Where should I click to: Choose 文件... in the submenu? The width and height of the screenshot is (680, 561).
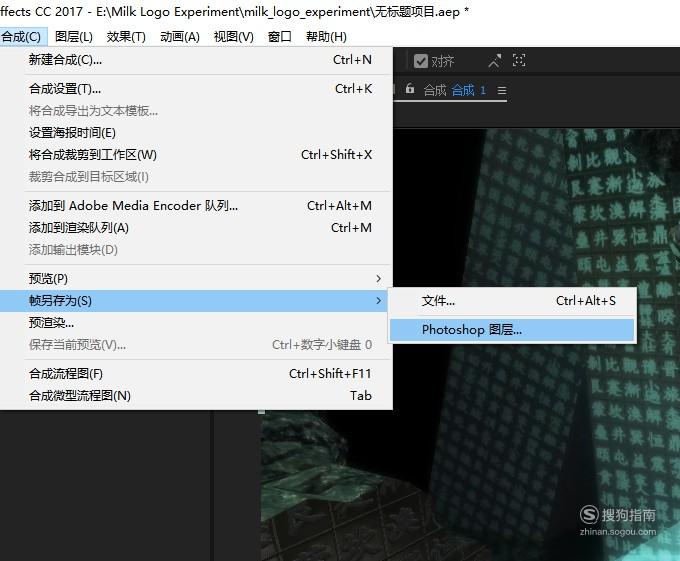512,300
